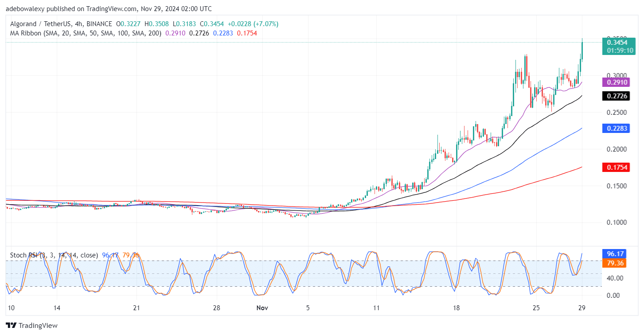
Task: Click the SMA 200 value 0.1754 in legend
Action: click(247, 33)
